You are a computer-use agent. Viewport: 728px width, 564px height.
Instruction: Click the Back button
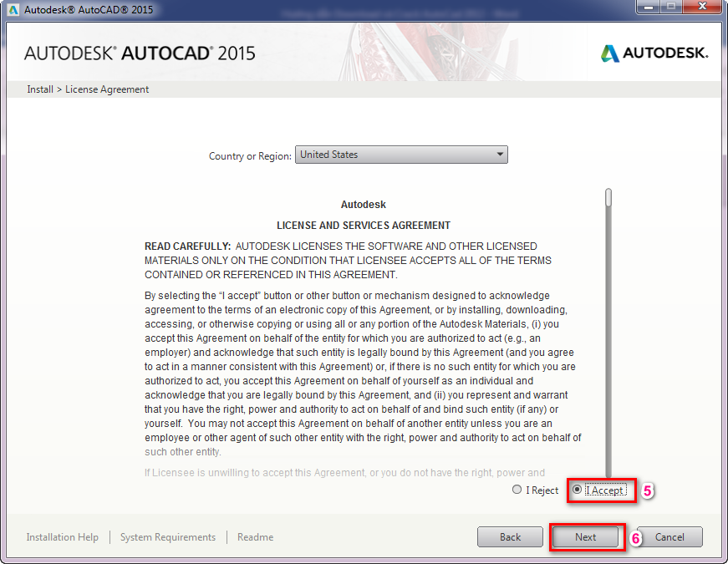[510, 537]
